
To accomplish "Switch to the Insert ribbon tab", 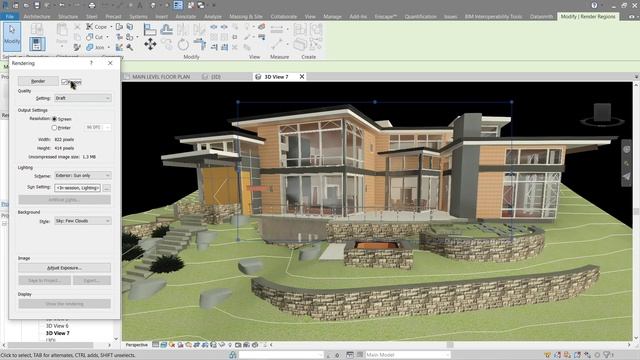I will 161,17.
